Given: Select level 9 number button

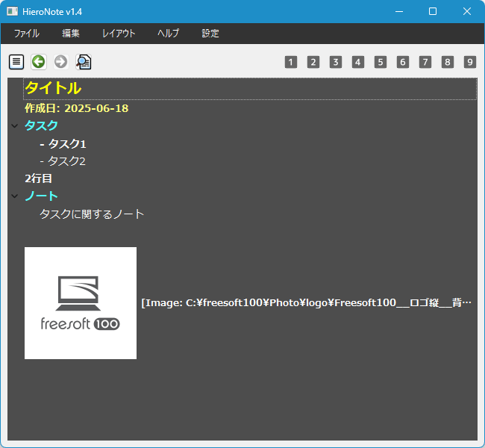Looking at the screenshot, I should [x=470, y=62].
